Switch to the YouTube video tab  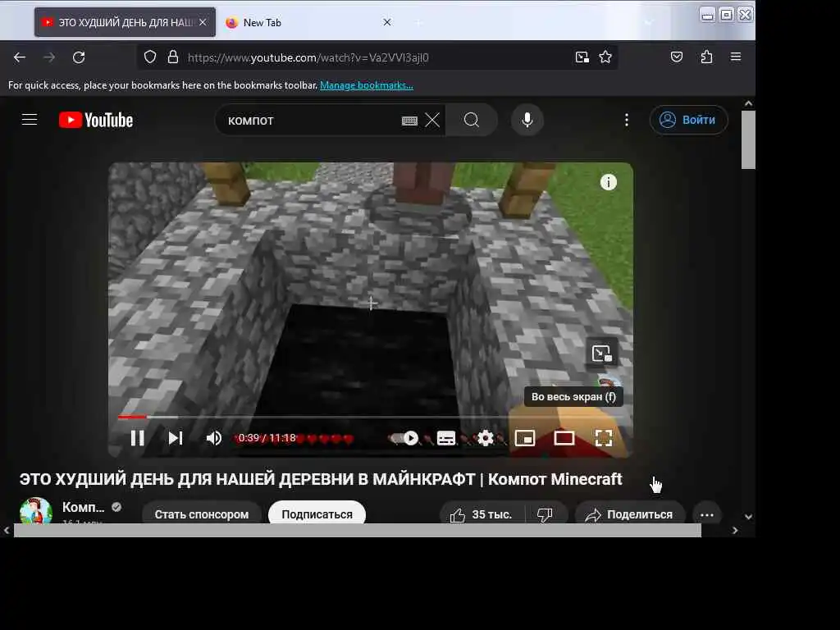point(126,22)
